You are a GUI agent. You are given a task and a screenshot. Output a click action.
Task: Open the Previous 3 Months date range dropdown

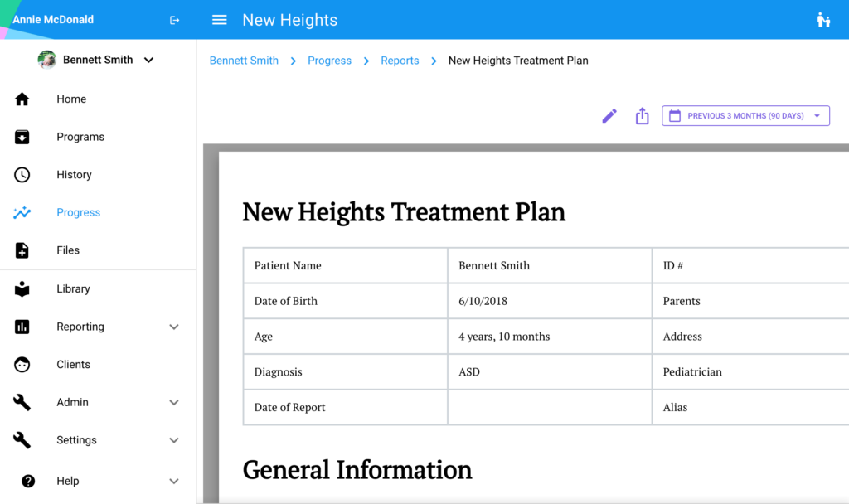[x=745, y=116]
